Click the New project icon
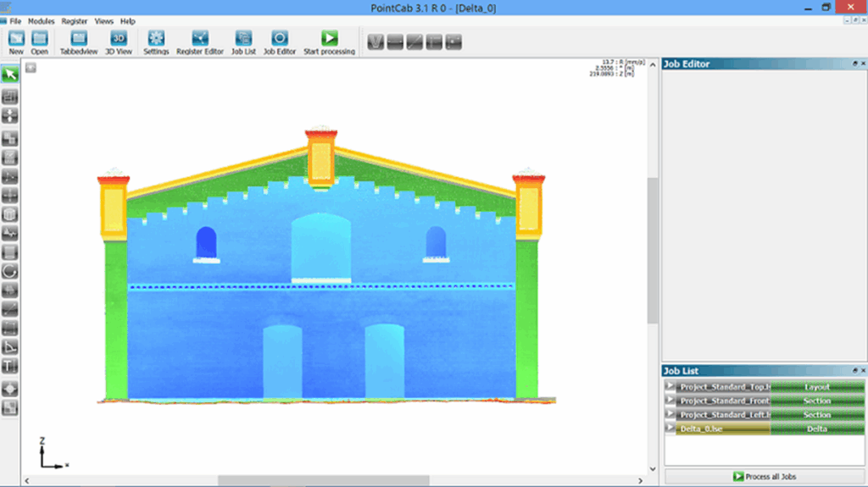This screenshot has width=868, height=487. click(x=16, y=39)
